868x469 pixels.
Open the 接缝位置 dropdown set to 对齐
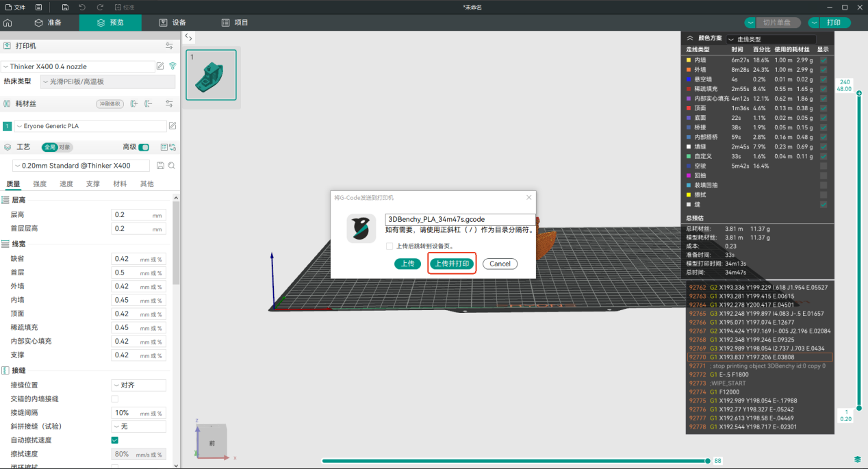139,385
